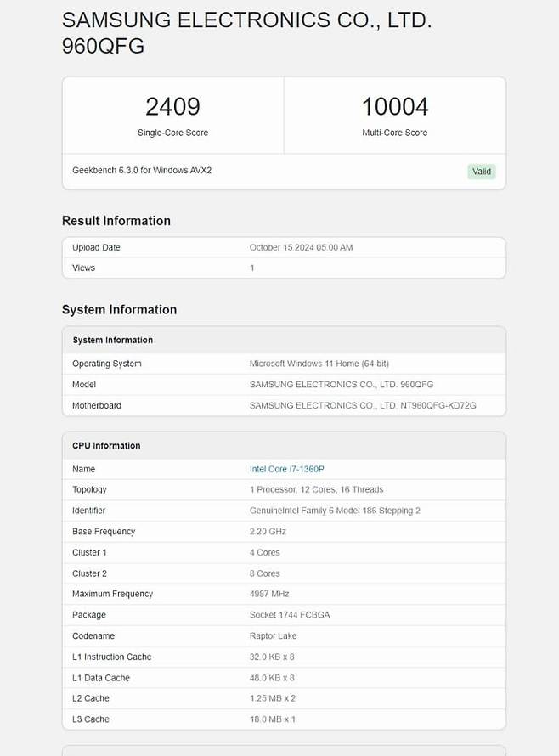Select the 48.0 KB x 8 value

point(272,678)
